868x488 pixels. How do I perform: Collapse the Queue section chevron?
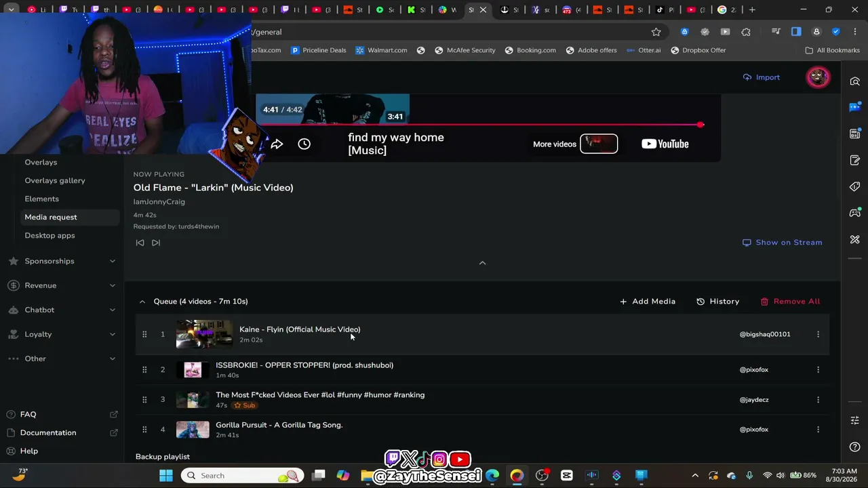pyautogui.click(x=142, y=302)
